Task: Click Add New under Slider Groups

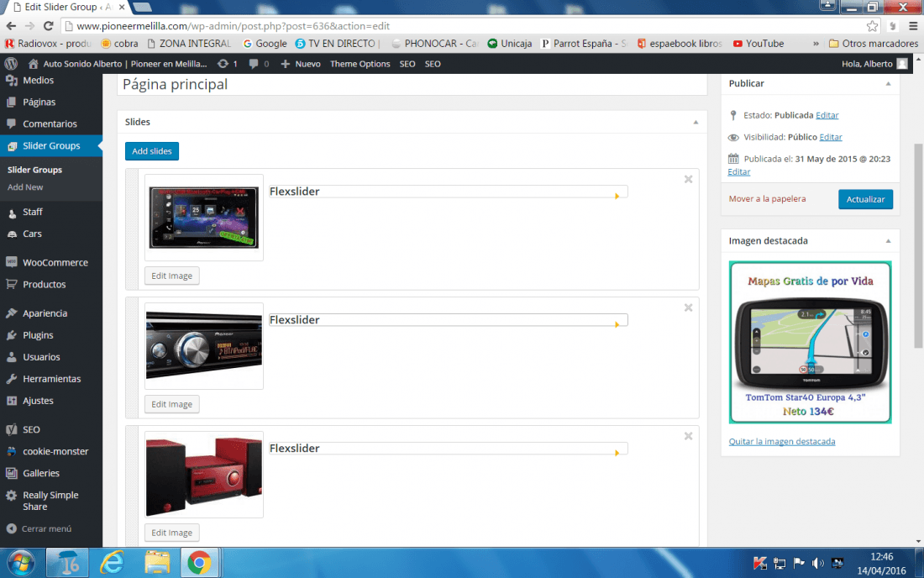Action: (x=25, y=187)
